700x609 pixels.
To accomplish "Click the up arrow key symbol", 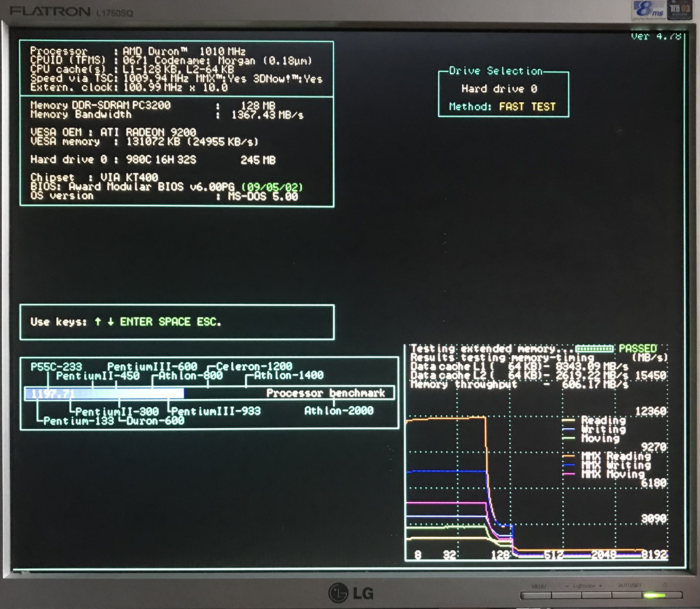I will [98, 322].
